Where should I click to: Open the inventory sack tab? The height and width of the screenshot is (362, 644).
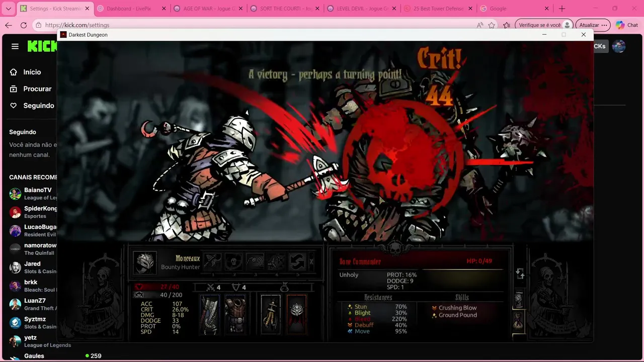point(519,321)
